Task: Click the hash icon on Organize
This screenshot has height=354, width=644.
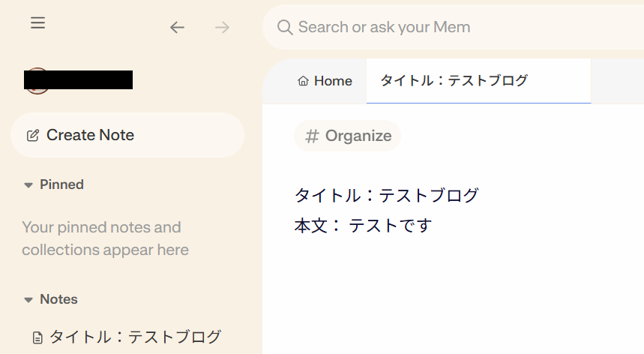Action: pos(312,136)
